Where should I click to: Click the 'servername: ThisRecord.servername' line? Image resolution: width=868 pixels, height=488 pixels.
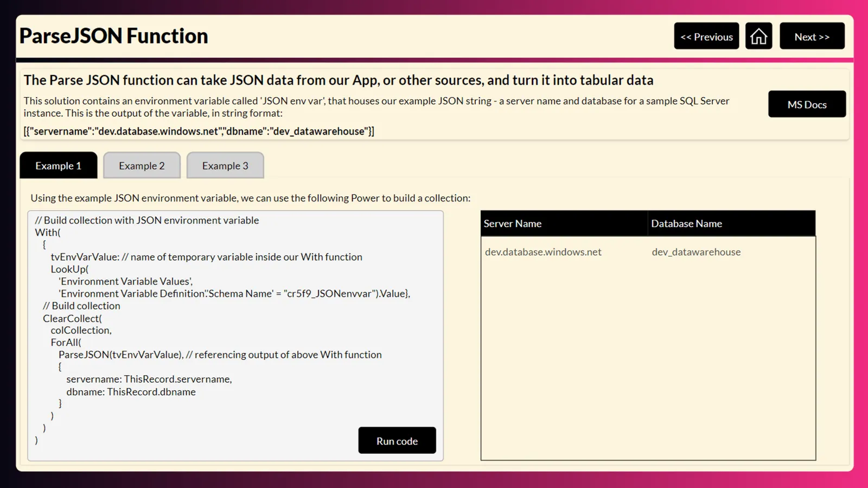(x=149, y=379)
